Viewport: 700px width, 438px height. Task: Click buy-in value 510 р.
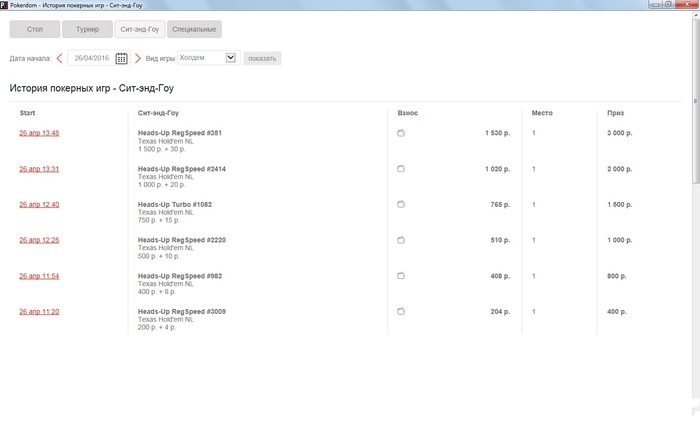pos(500,240)
